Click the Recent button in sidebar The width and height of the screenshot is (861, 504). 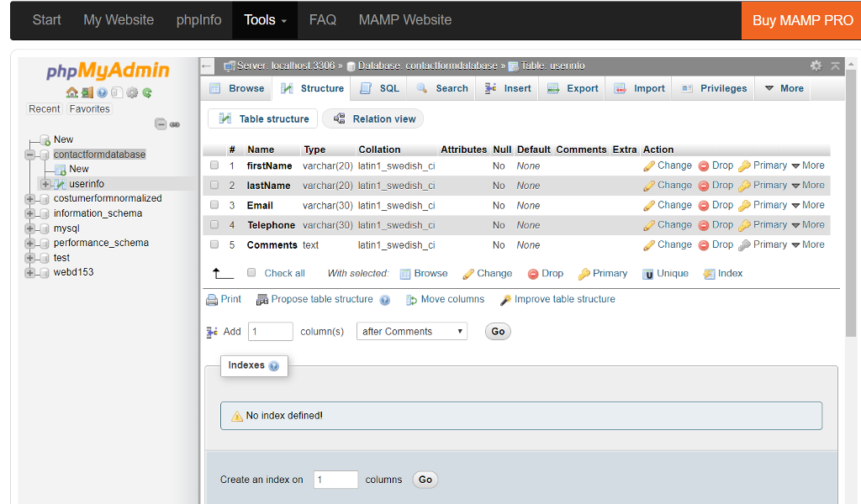tap(44, 108)
